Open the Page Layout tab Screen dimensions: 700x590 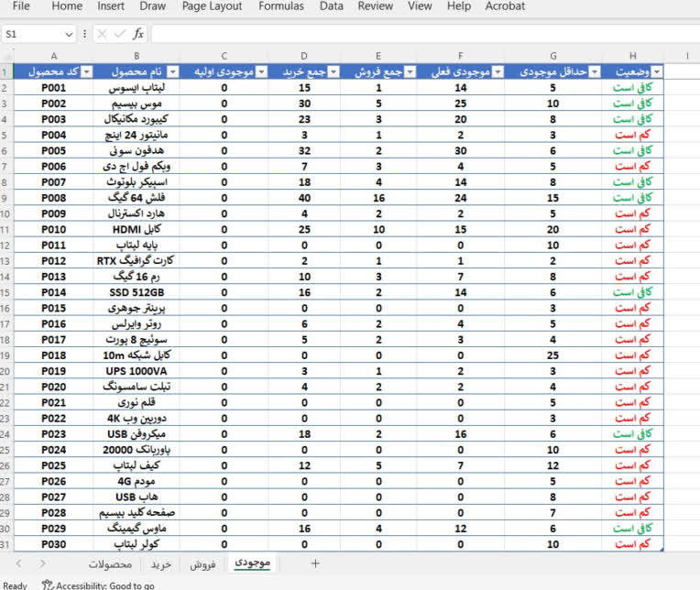click(212, 6)
